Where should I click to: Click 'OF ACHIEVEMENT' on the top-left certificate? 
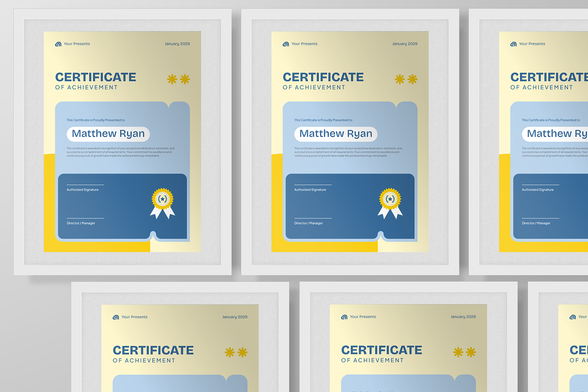[86, 87]
